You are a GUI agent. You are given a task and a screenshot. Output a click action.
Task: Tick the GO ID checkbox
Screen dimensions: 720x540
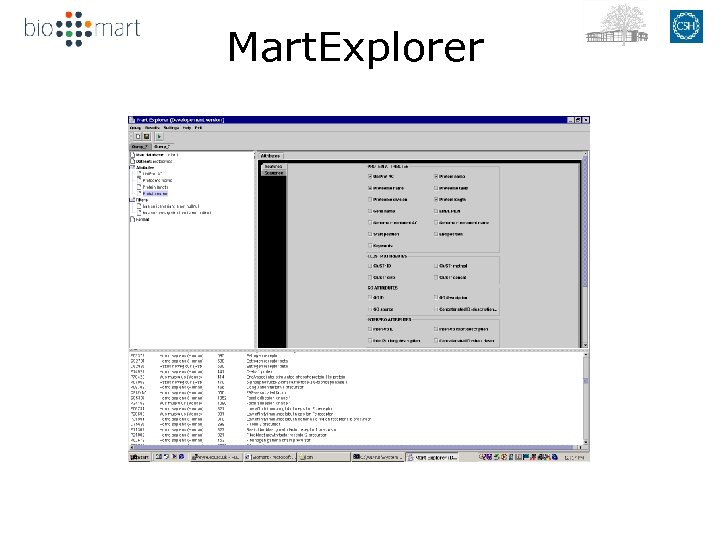tap(370, 298)
